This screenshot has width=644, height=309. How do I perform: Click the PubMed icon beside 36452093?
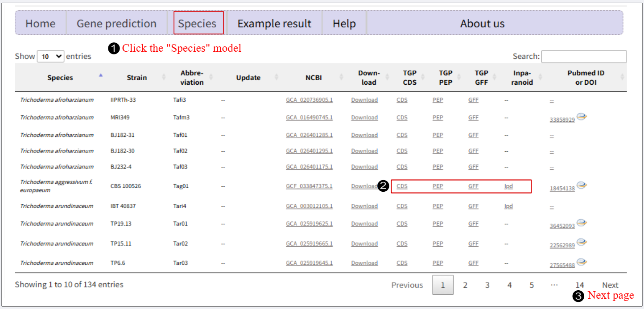tap(581, 222)
